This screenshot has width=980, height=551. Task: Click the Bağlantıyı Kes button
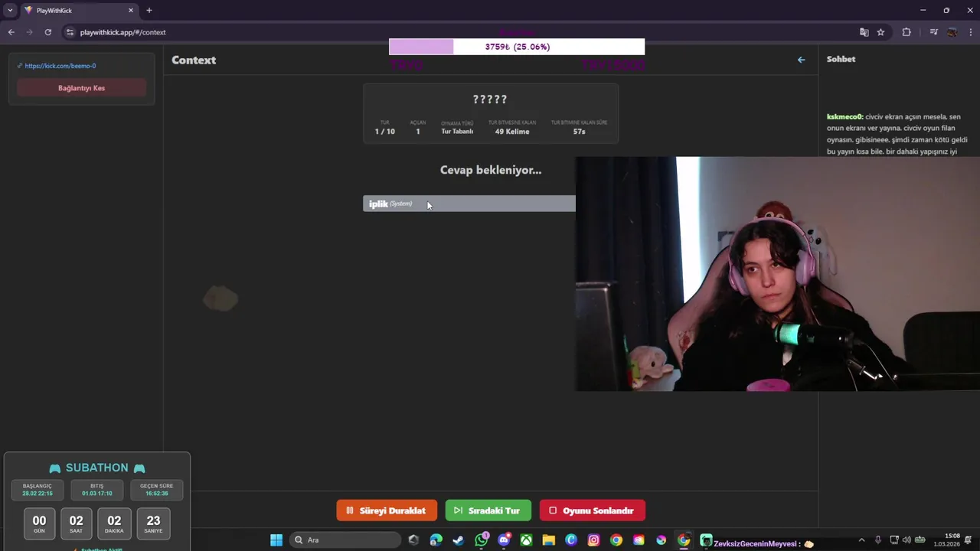click(x=81, y=88)
